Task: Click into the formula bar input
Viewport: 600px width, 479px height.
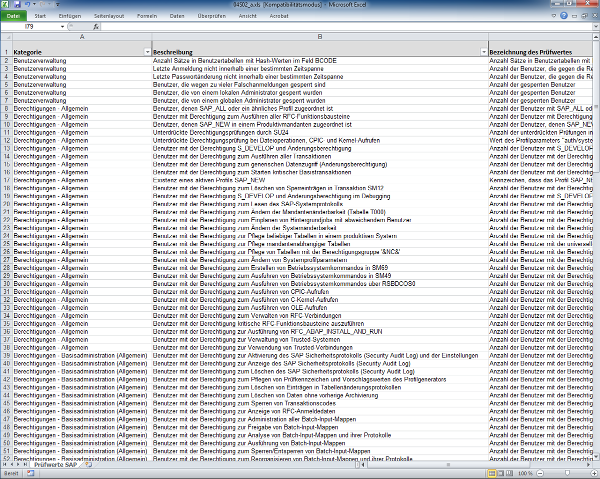Action: click(340, 28)
